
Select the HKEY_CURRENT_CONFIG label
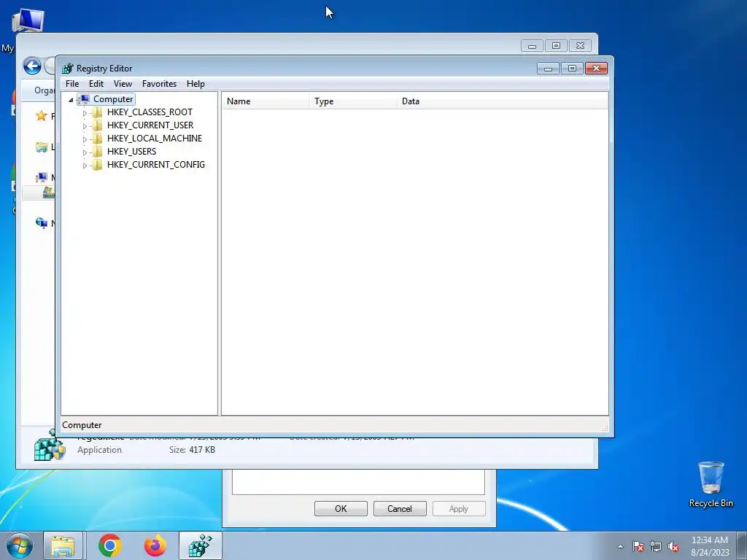click(156, 165)
